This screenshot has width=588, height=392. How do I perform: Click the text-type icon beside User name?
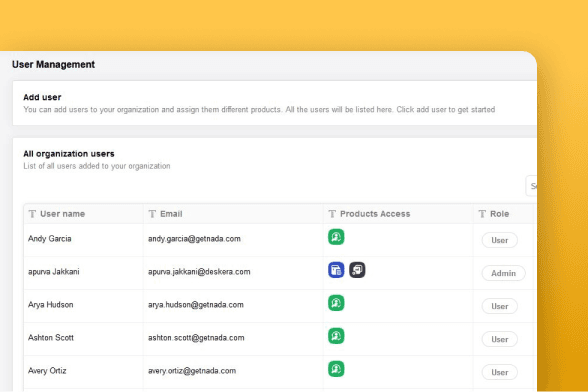point(32,214)
